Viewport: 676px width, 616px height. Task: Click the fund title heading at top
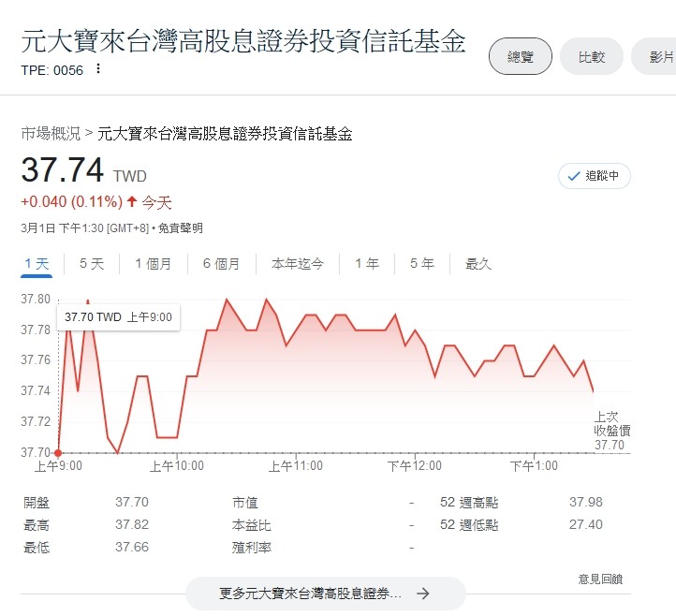point(243,42)
